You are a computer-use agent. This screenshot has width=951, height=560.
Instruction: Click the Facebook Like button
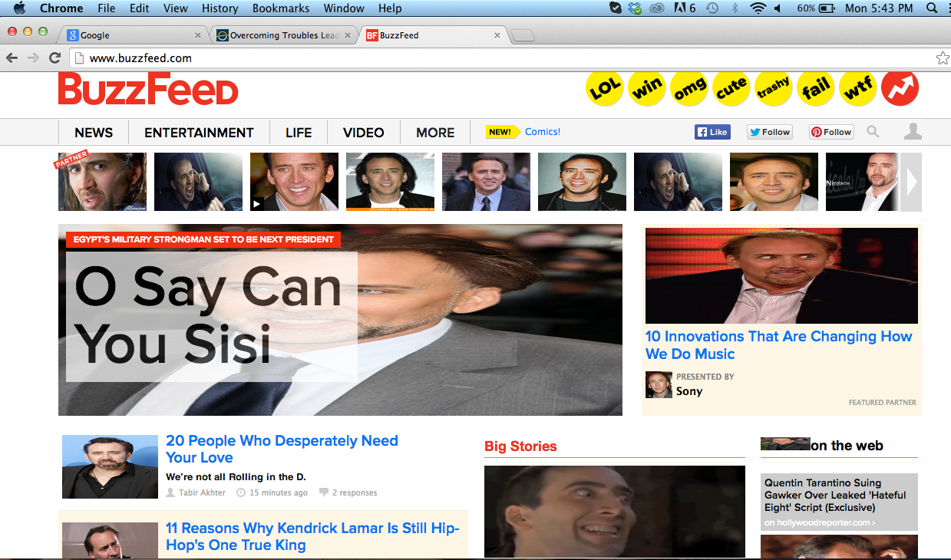tap(712, 132)
